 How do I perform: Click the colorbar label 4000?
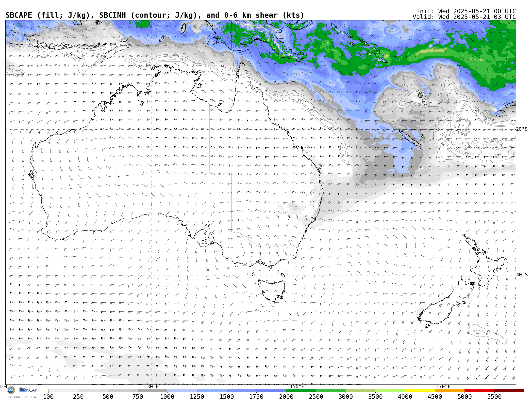coord(405,397)
